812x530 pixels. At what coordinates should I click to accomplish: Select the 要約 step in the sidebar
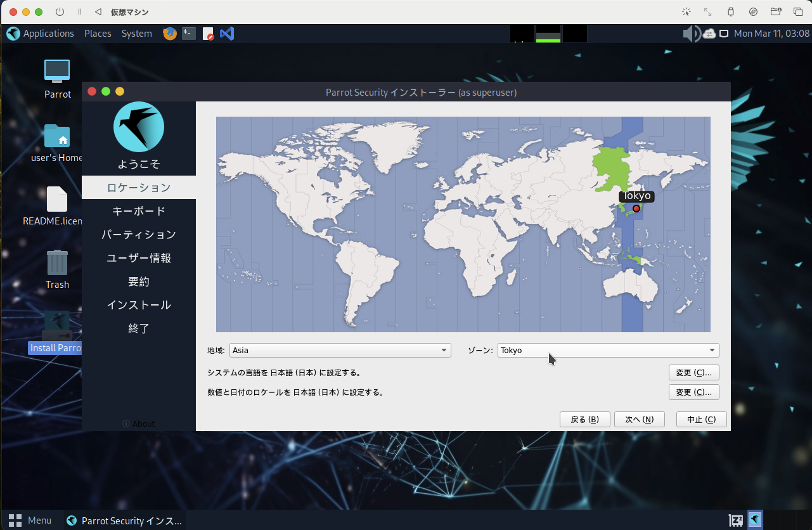(x=139, y=281)
